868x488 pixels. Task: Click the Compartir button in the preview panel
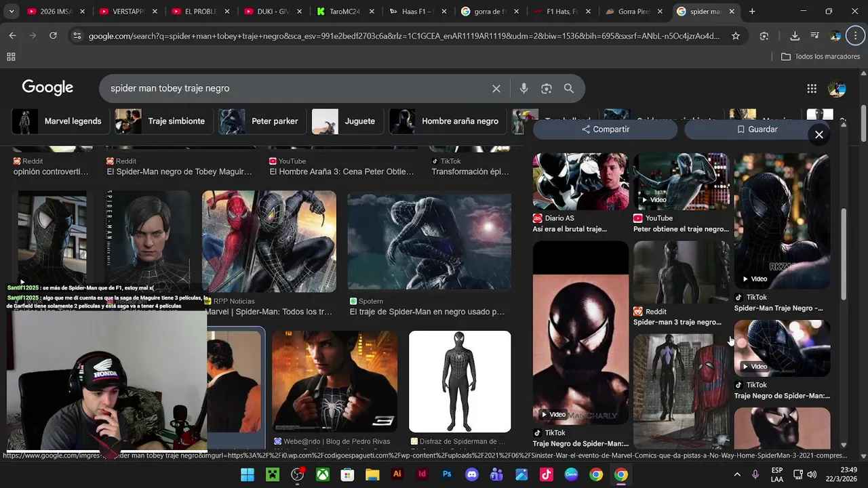[606, 129]
